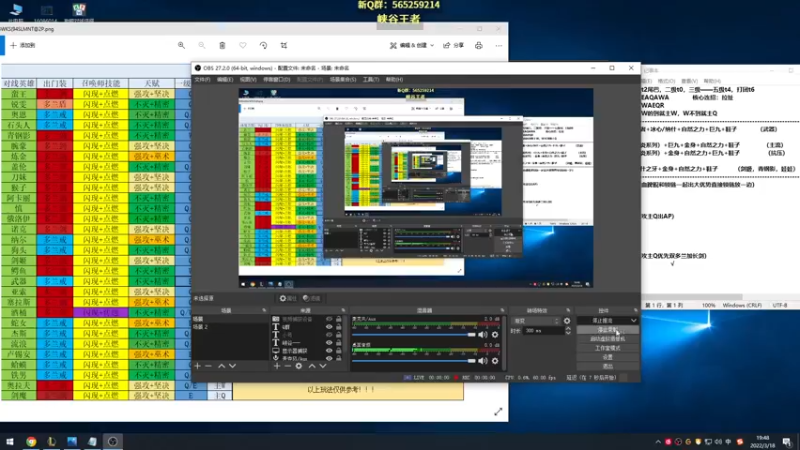Expand Edit & Create dropdown in Photos
This screenshot has height=450, width=800.
click(x=412, y=45)
